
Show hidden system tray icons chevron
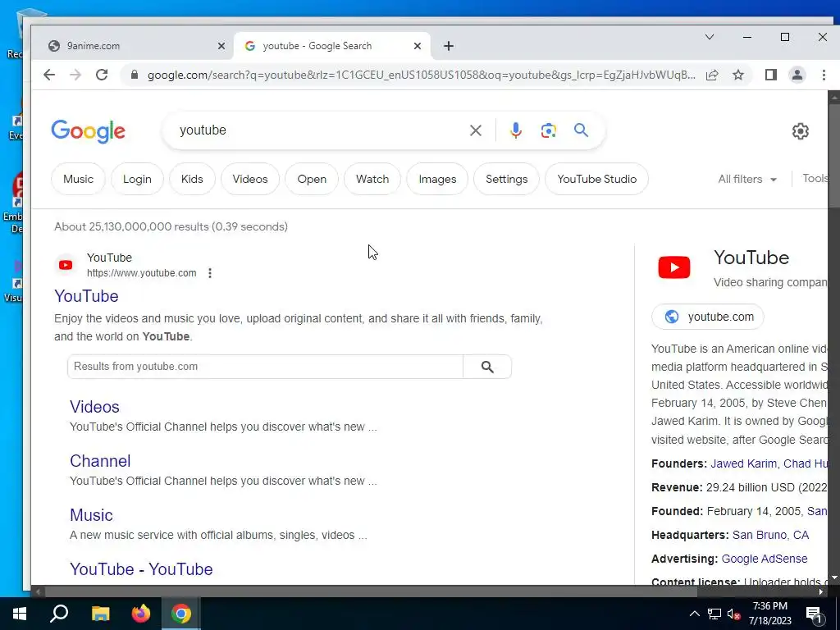point(694,614)
